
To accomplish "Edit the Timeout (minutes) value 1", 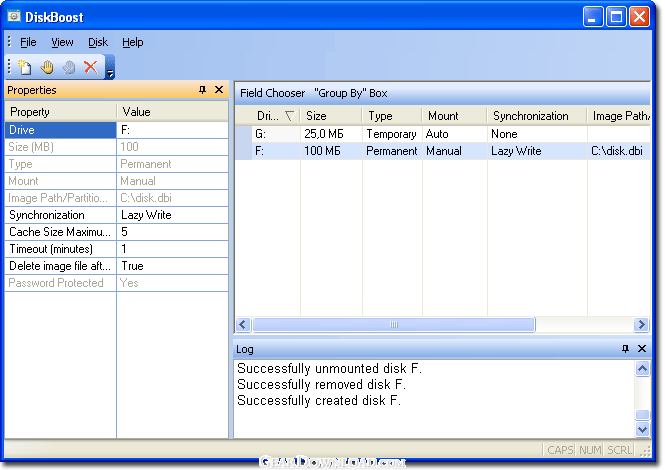I will pos(172,249).
